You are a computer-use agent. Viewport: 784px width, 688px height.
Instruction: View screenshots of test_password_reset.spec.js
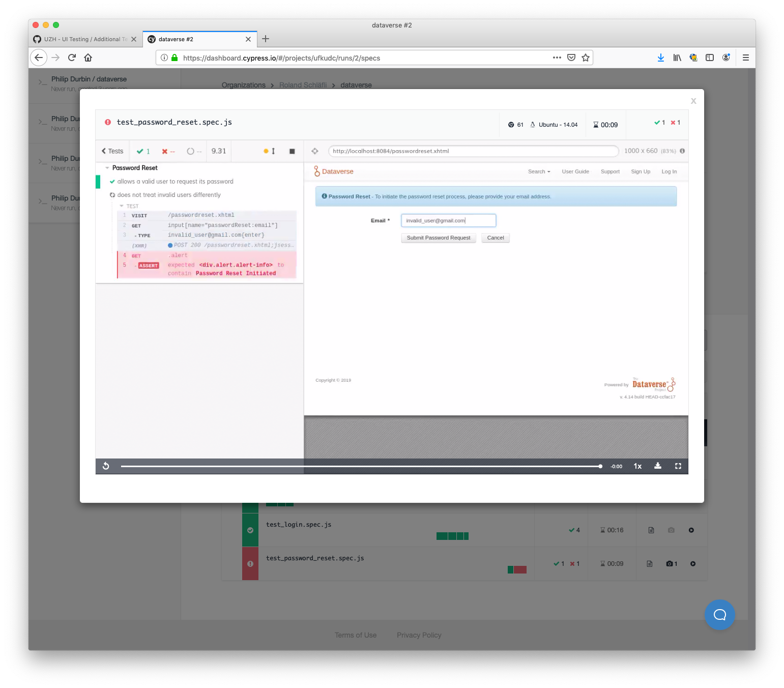click(672, 564)
